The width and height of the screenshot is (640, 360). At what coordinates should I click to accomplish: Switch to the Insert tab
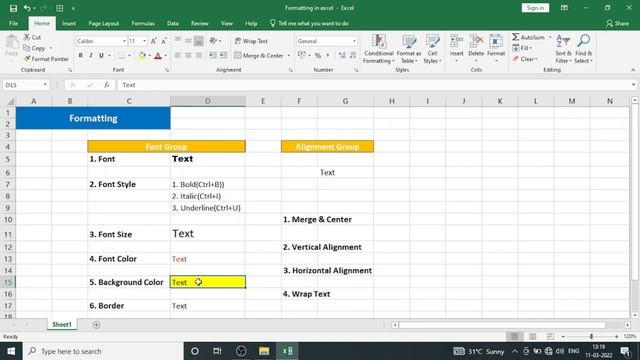point(69,24)
